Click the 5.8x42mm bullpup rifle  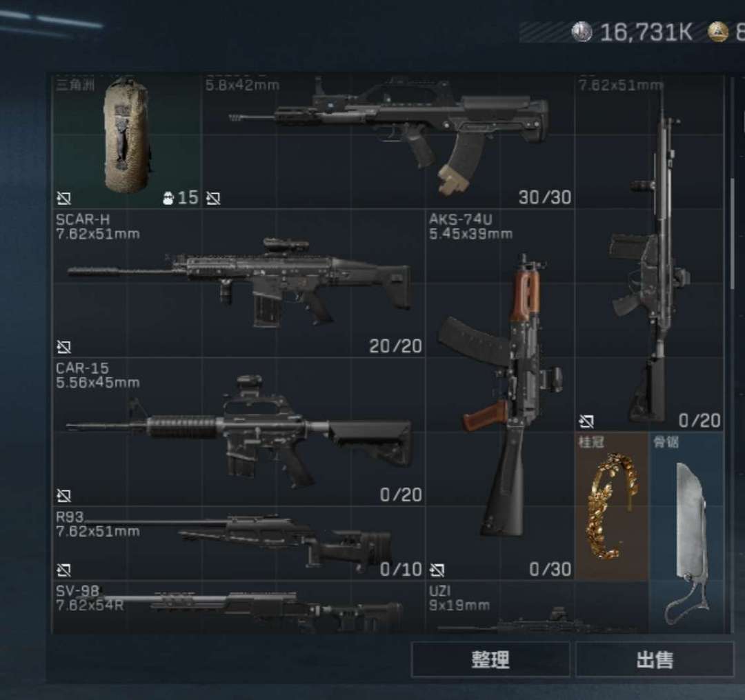pyautogui.click(x=388, y=141)
